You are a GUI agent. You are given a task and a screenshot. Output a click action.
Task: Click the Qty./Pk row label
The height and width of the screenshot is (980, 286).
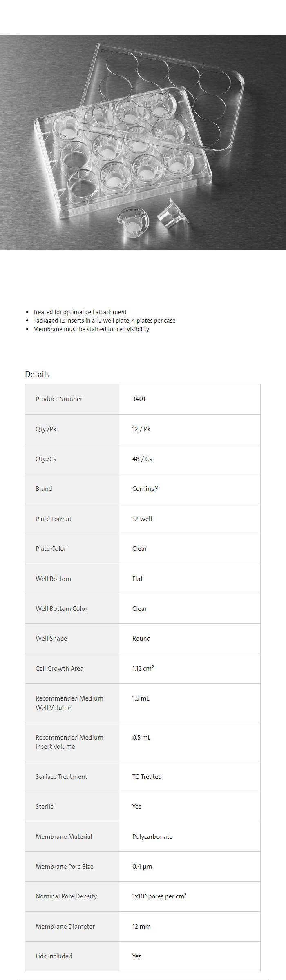coord(46,429)
